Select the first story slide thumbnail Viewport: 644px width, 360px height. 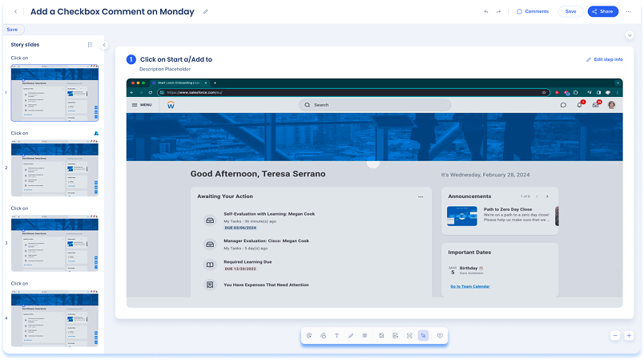(54, 94)
